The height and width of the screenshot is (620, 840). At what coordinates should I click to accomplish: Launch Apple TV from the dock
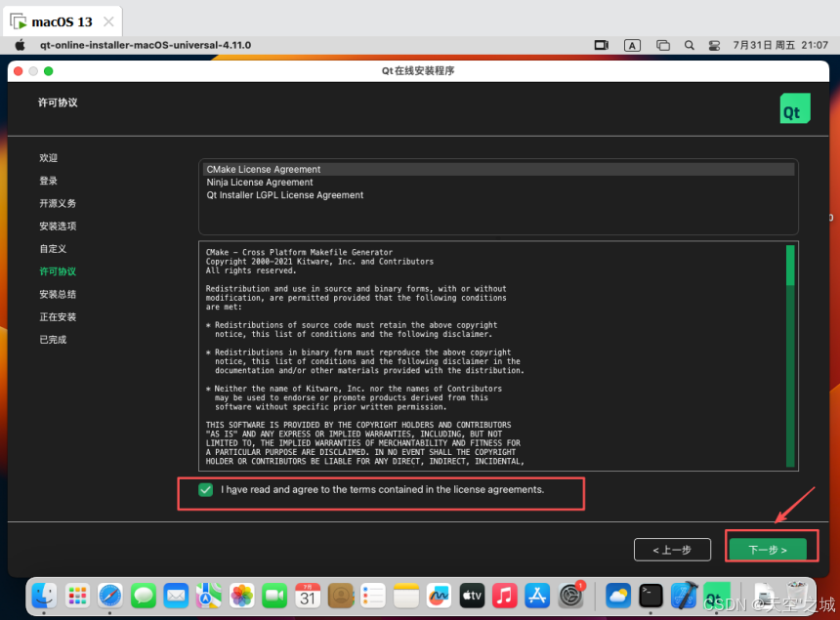(x=472, y=596)
